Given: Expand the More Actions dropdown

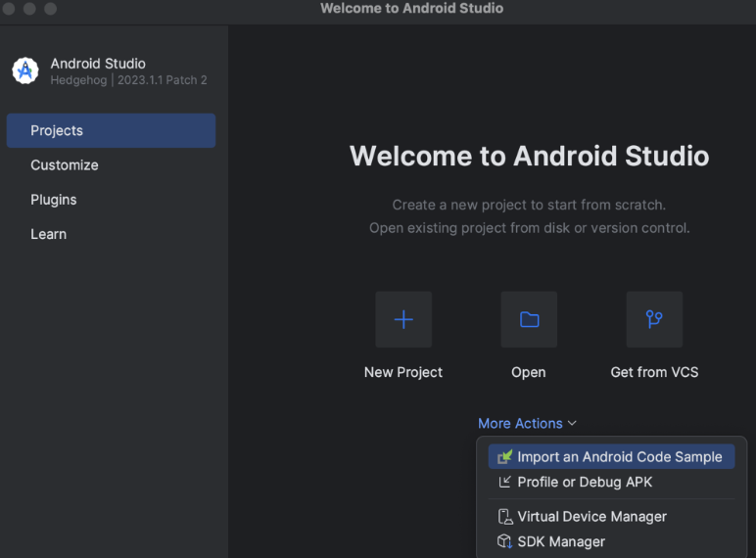Looking at the screenshot, I should point(527,423).
